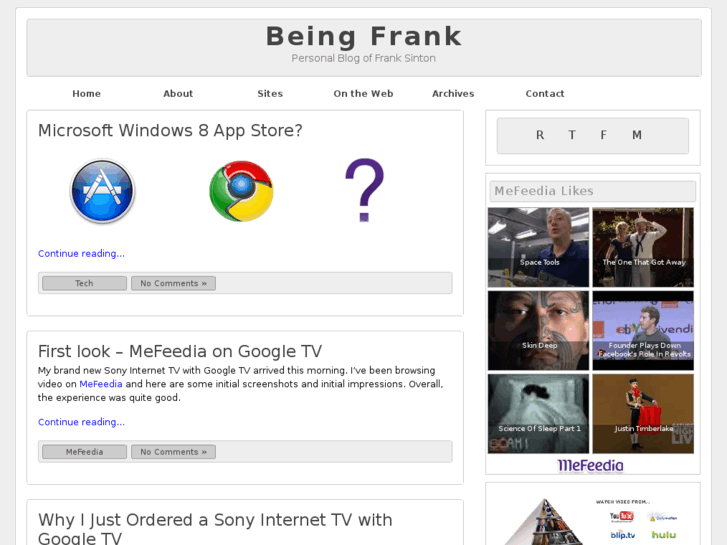Open Science Of Sleep Part 1 thumbnail

pyautogui.click(x=538, y=414)
